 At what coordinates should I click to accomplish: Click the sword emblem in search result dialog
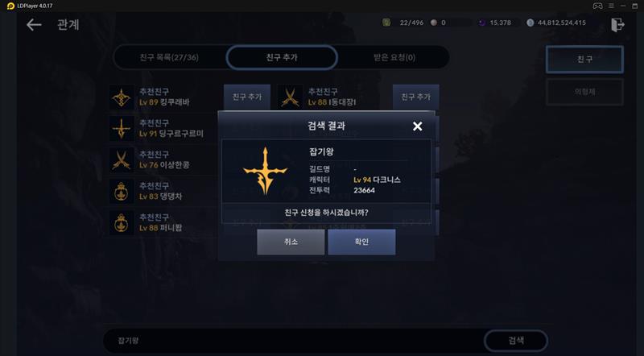coord(266,171)
